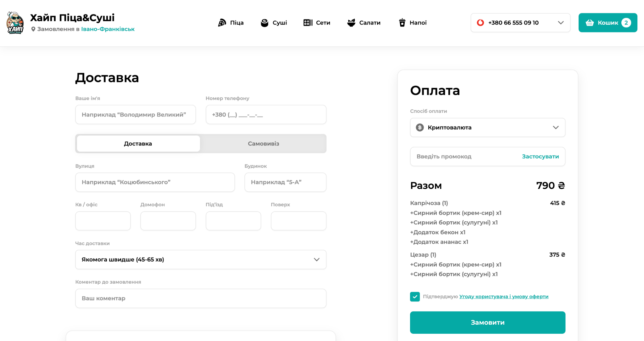The width and height of the screenshot is (644, 341).
Task: Click Застосувати to apply promo code
Action: pos(540,156)
